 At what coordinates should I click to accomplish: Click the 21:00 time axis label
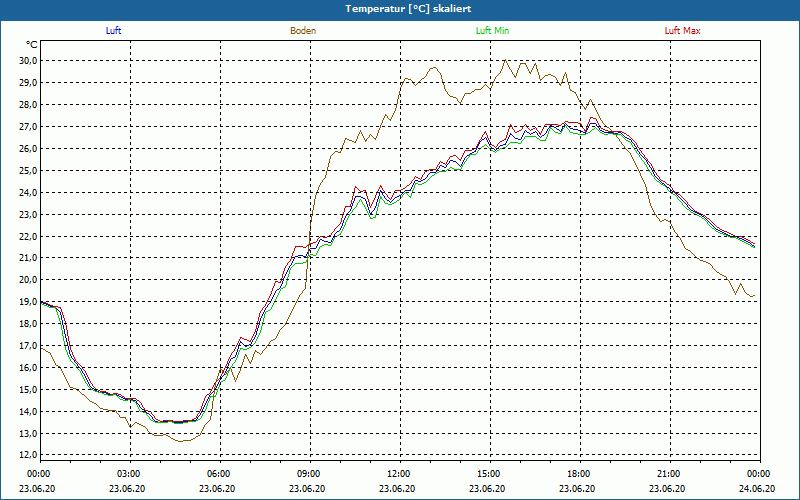667,473
